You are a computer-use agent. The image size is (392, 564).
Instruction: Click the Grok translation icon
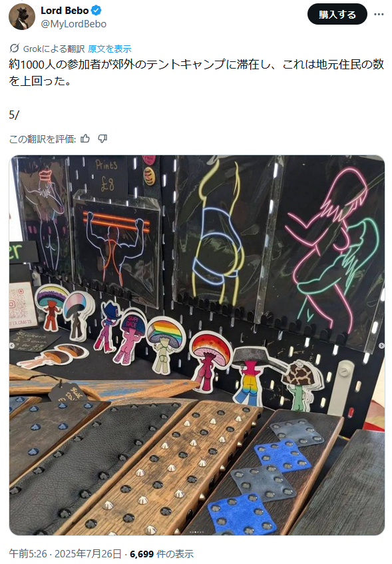[15, 48]
